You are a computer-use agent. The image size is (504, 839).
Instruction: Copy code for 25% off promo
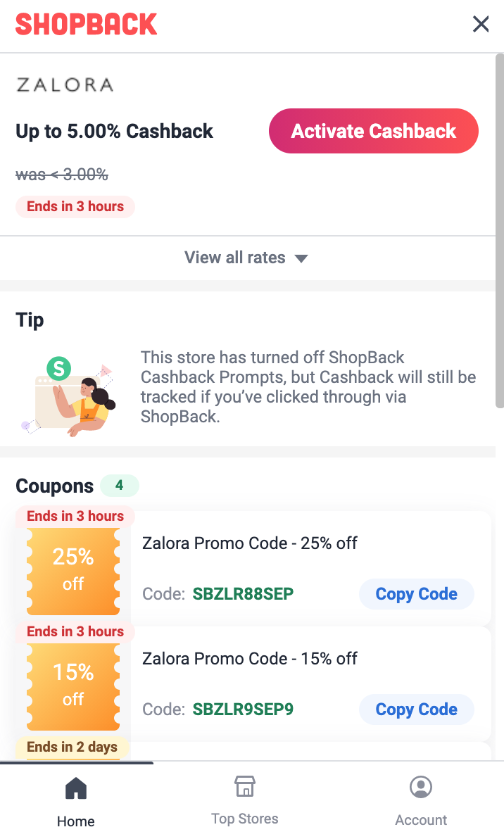(416, 594)
